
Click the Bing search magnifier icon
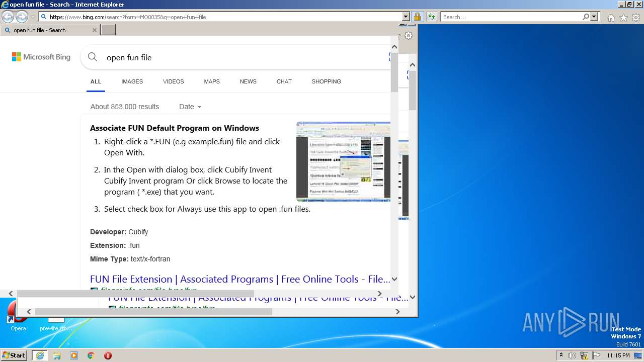(x=93, y=57)
